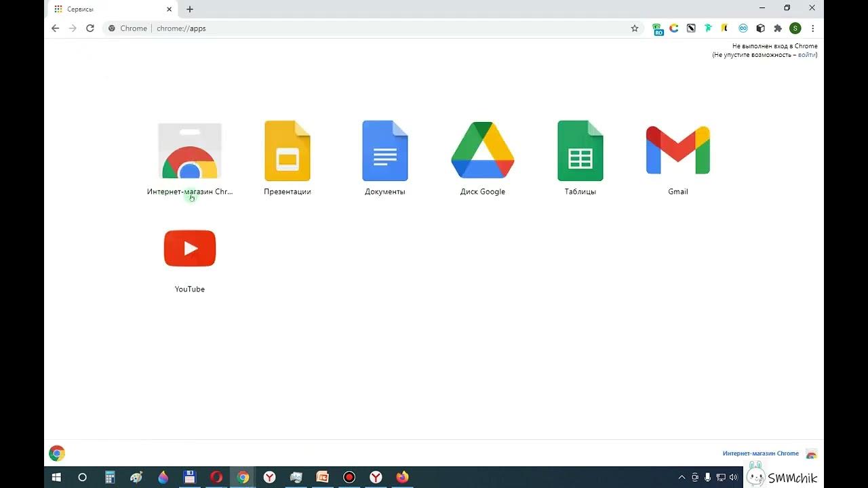The image size is (868, 488).
Task: Close the Сервисы tab
Action: (x=170, y=9)
